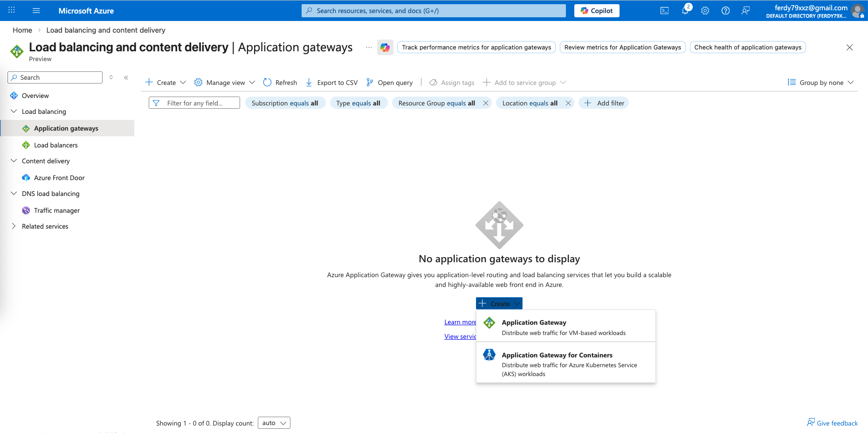Open Azure Front Door in sidebar
The width and height of the screenshot is (868, 433).
(59, 178)
